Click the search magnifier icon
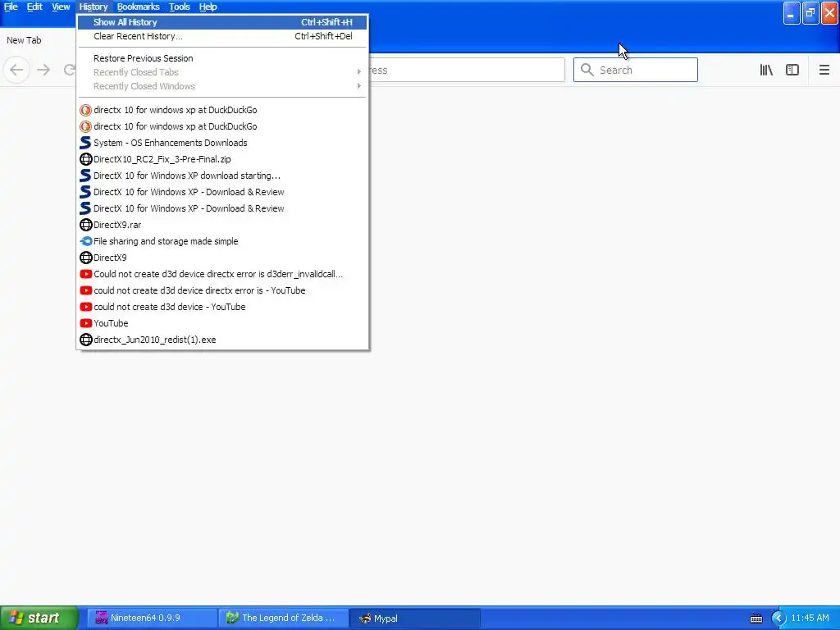This screenshot has width=840, height=630. pyautogui.click(x=587, y=71)
